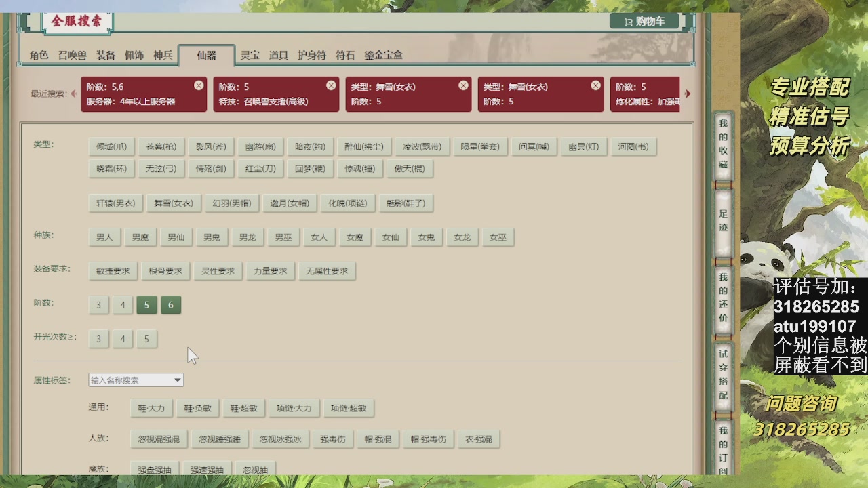Select 魅影(鞋子) type filter
Screen dimensions: 868x488
[406, 203]
